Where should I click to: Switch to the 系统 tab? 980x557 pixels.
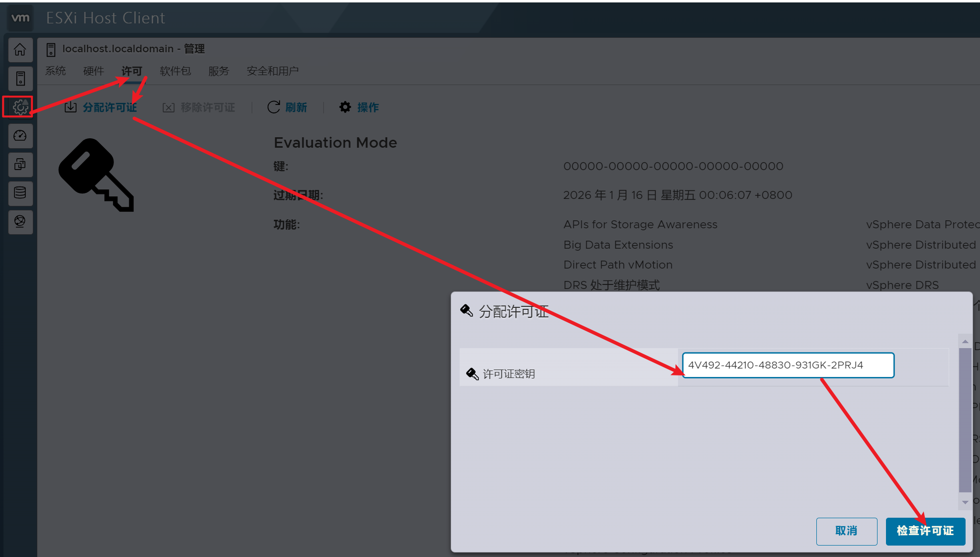55,71
